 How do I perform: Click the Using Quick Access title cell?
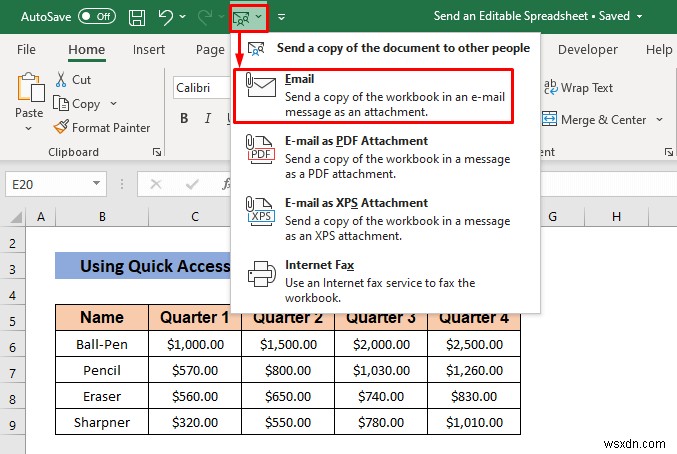[x=143, y=266]
